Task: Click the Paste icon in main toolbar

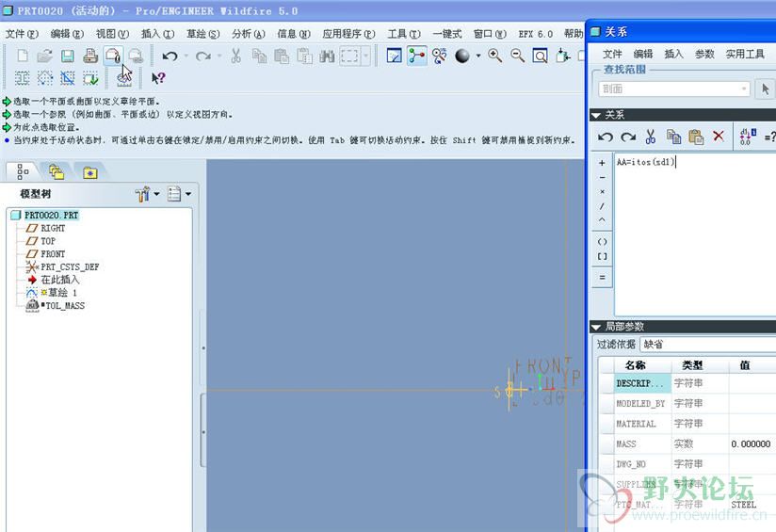Action: 282,56
